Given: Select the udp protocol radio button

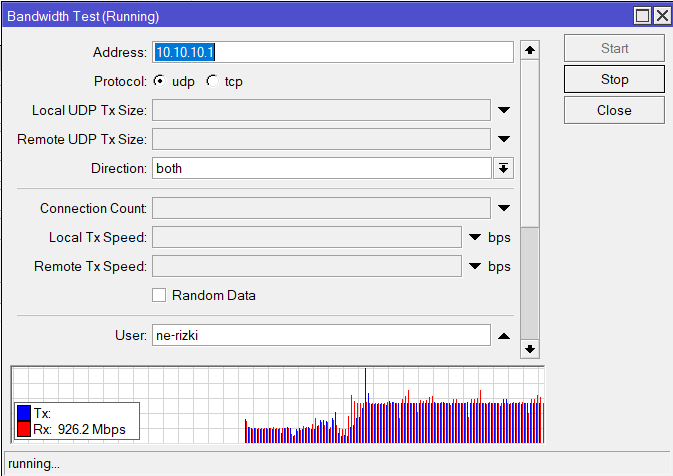Looking at the screenshot, I should 160,81.
